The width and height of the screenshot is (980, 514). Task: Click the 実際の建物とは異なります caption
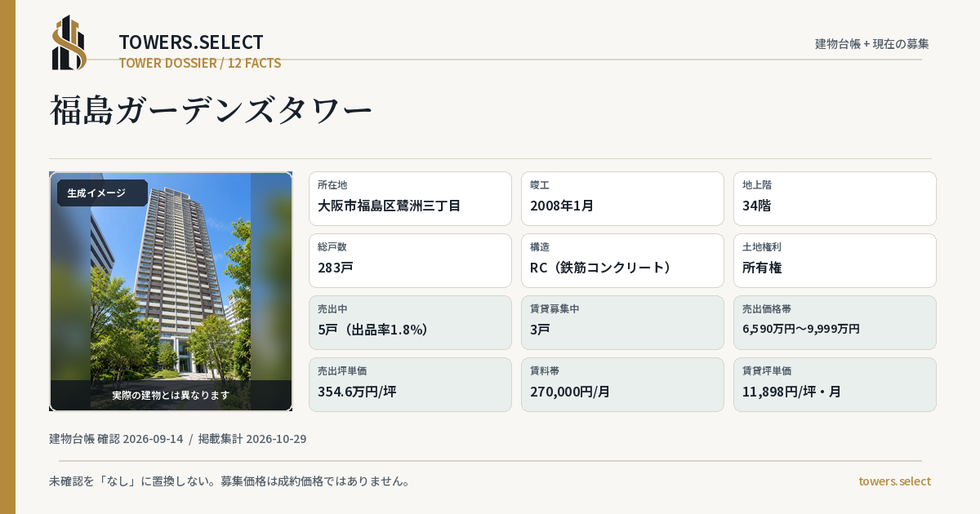171,395
